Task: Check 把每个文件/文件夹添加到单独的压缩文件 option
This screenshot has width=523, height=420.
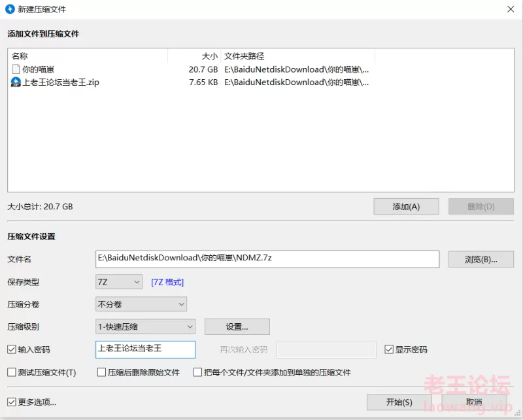Action: [x=198, y=372]
